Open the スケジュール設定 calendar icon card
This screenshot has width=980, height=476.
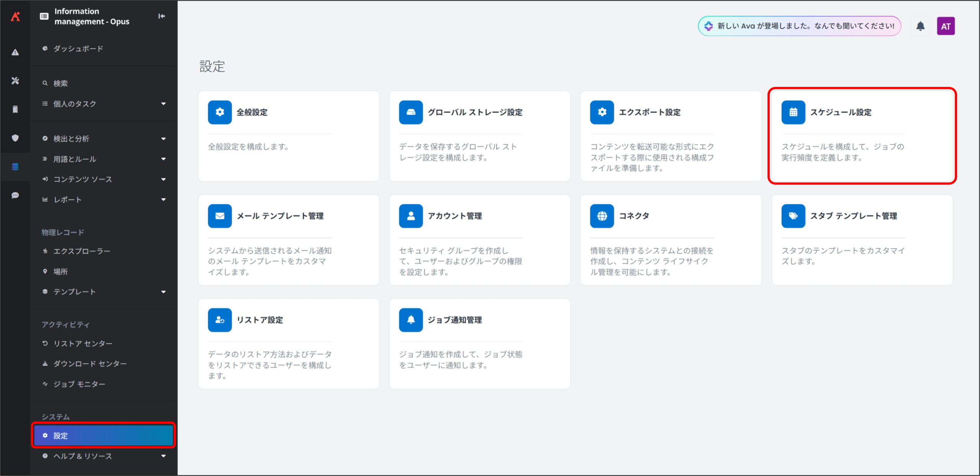pyautogui.click(x=793, y=112)
